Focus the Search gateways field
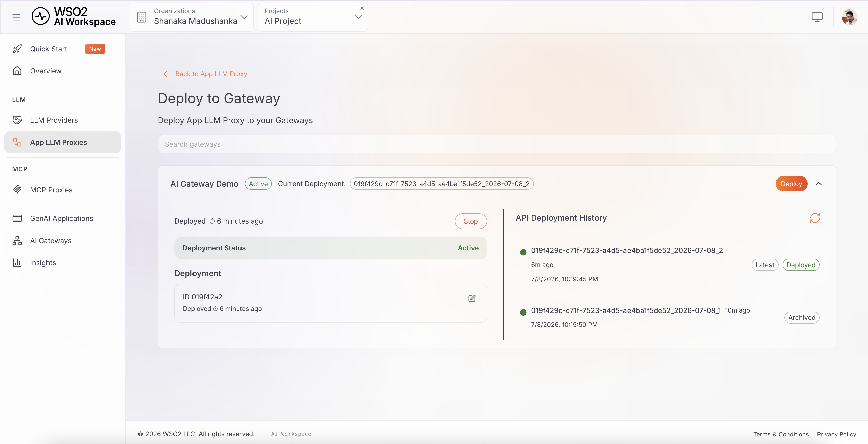Screen dimensions: 868x444 [x=497, y=144]
